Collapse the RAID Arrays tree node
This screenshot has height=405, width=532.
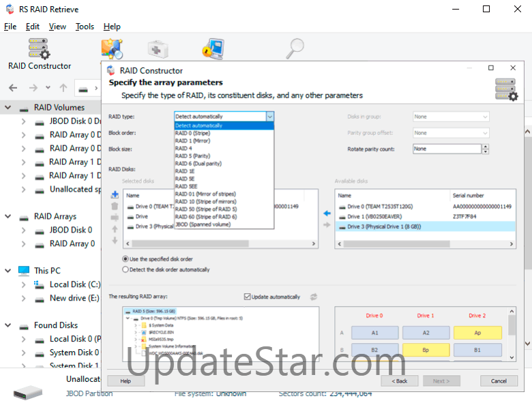(8, 216)
